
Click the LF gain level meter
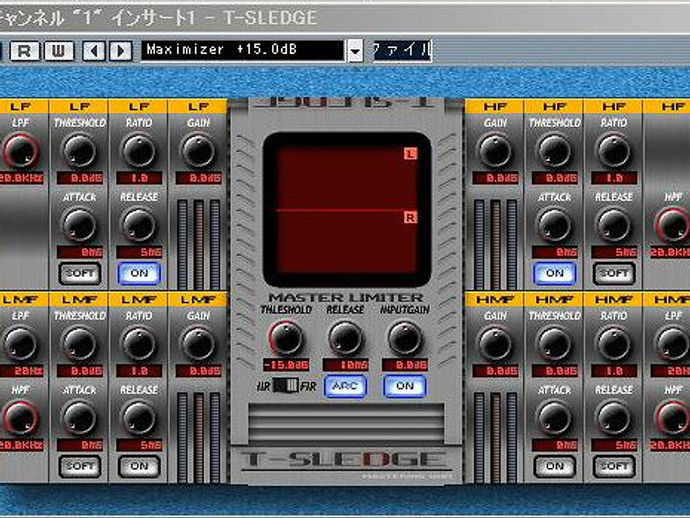pyautogui.click(x=198, y=244)
